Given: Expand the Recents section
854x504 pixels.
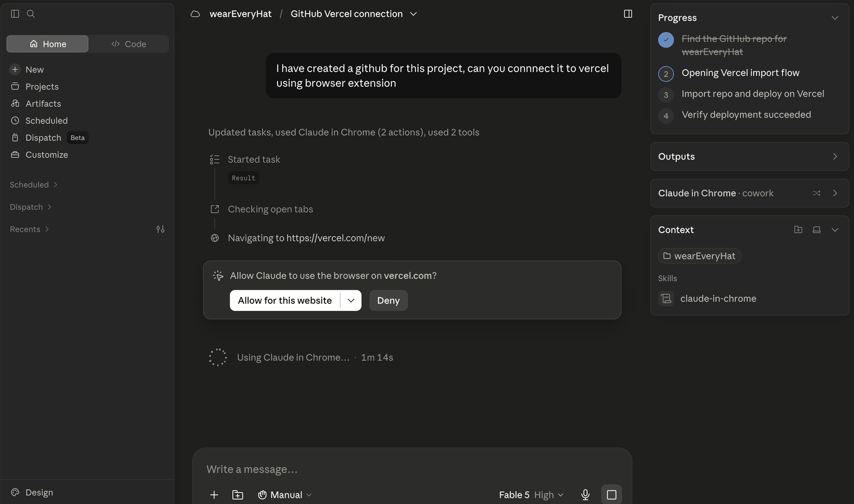Looking at the screenshot, I should click(x=29, y=229).
